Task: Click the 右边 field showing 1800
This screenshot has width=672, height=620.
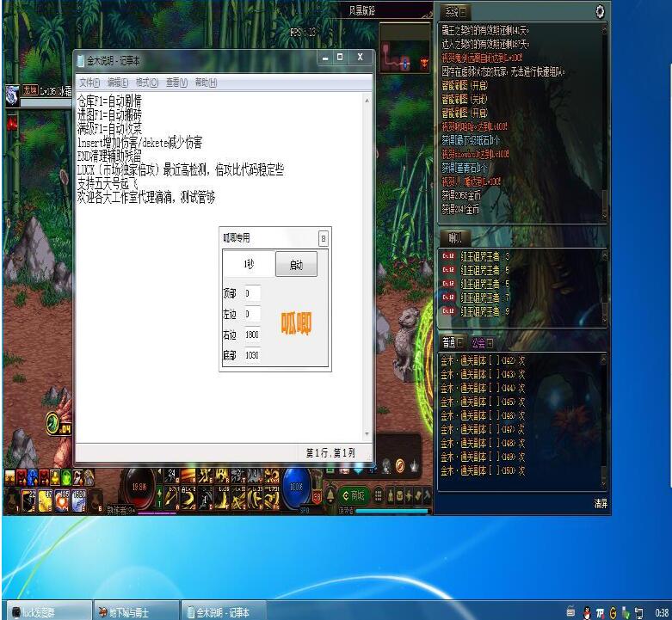Action: [252, 335]
